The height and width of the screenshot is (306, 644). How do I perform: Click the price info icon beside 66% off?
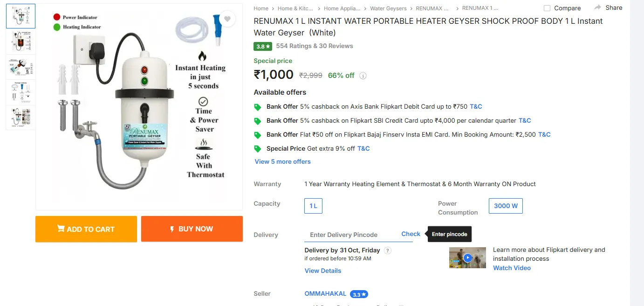[x=363, y=76]
